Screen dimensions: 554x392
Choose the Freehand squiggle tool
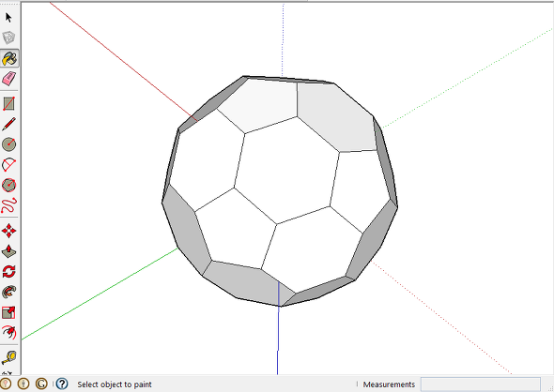coord(8,205)
